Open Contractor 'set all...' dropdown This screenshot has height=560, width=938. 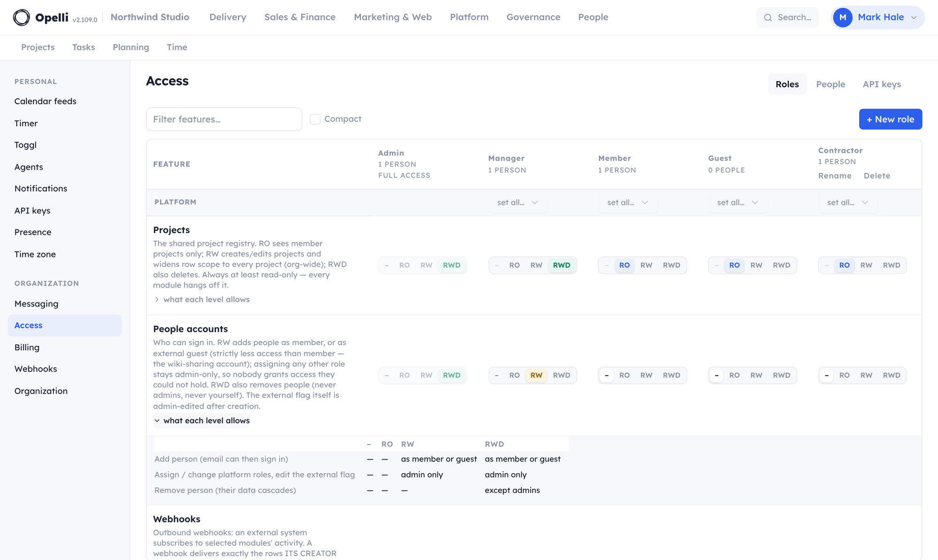[848, 203]
